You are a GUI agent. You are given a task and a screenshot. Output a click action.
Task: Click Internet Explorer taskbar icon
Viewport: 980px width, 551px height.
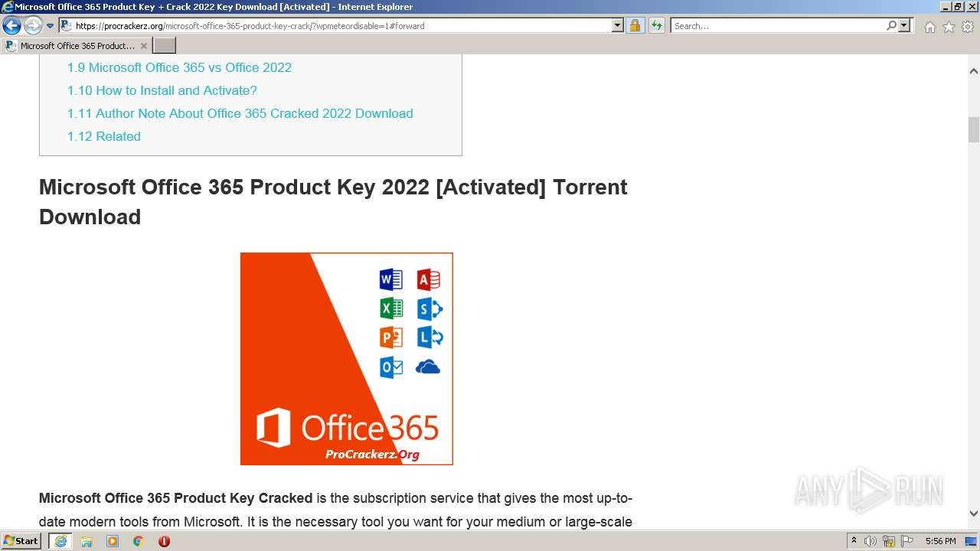[x=60, y=541]
